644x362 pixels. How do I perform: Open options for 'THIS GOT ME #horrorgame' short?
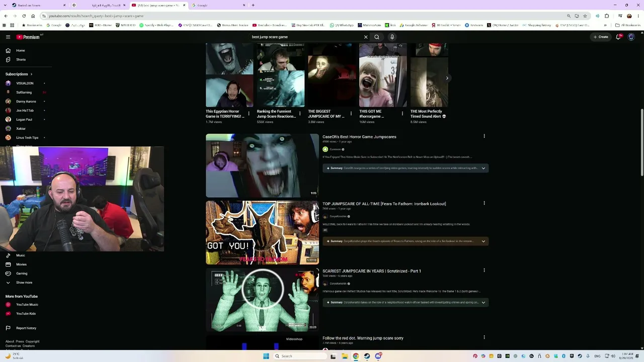click(x=403, y=114)
